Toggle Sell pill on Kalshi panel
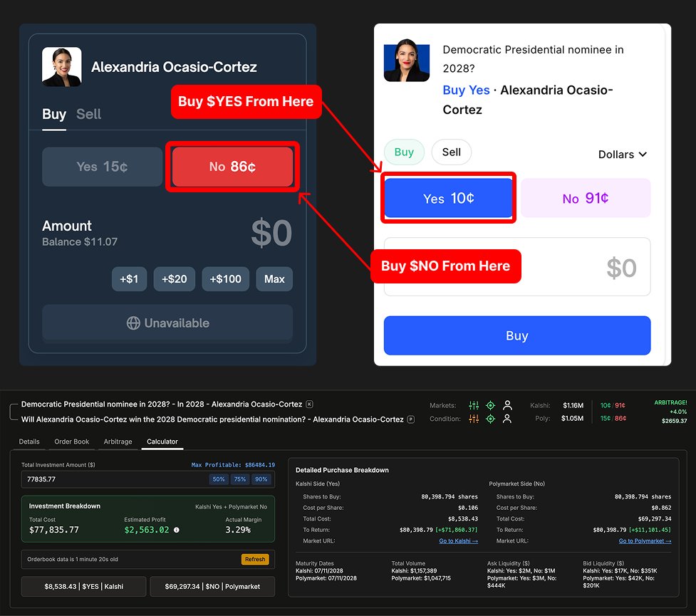The height and width of the screenshot is (616, 696). click(452, 152)
